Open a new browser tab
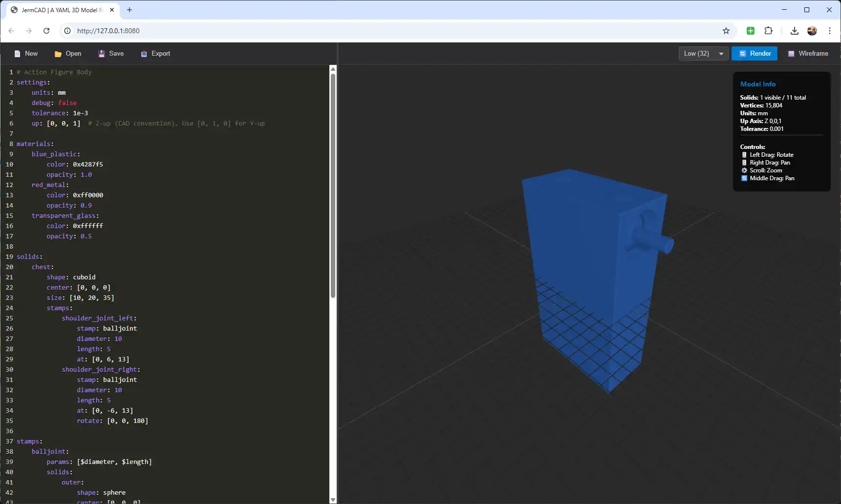The width and height of the screenshot is (841, 504). pyautogui.click(x=129, y=10)
